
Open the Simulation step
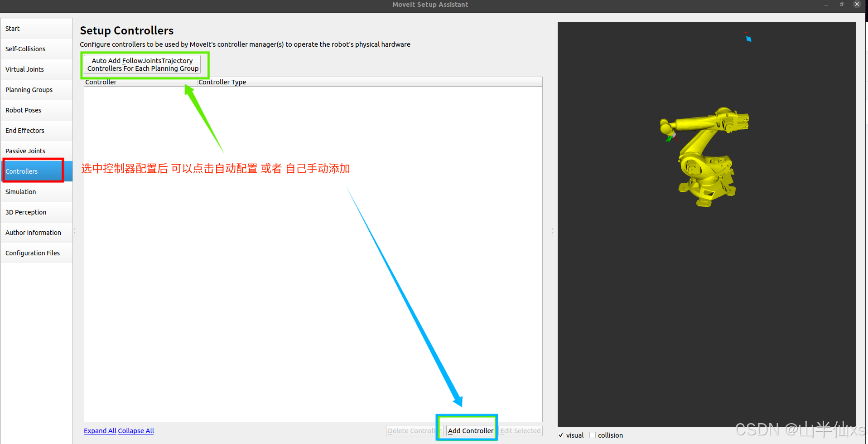(37, 192)
